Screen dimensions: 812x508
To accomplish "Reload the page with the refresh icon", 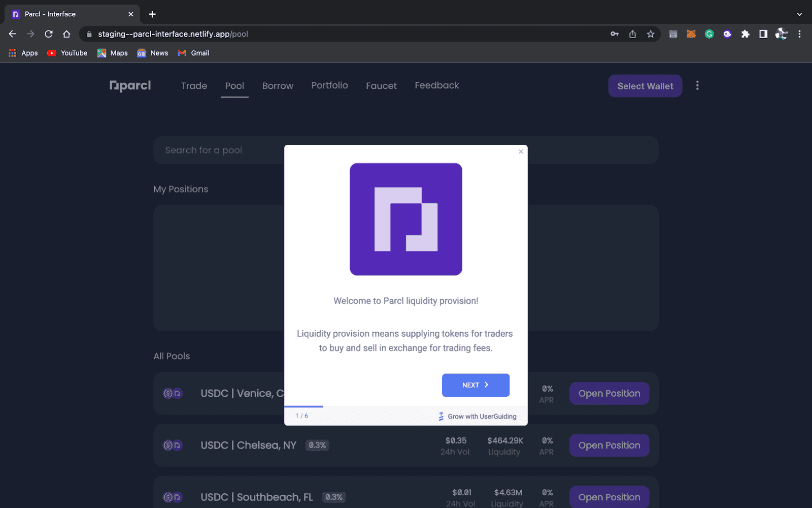I will point(49,34).
